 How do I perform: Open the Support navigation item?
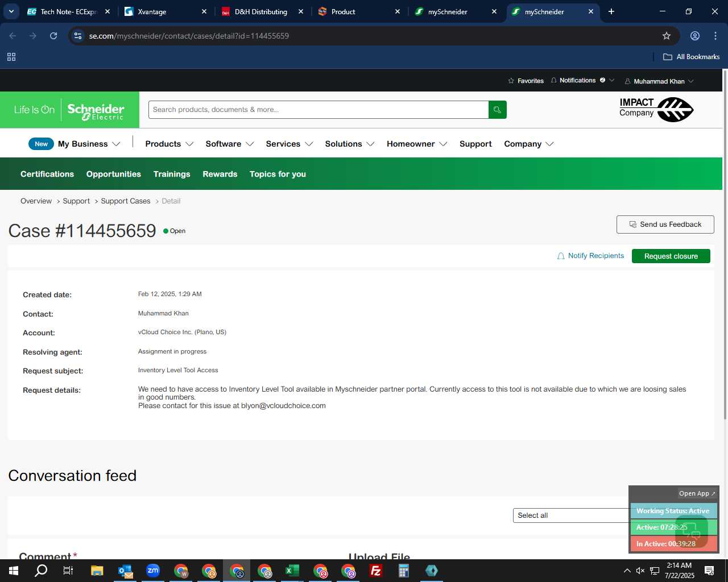[475, 144]
